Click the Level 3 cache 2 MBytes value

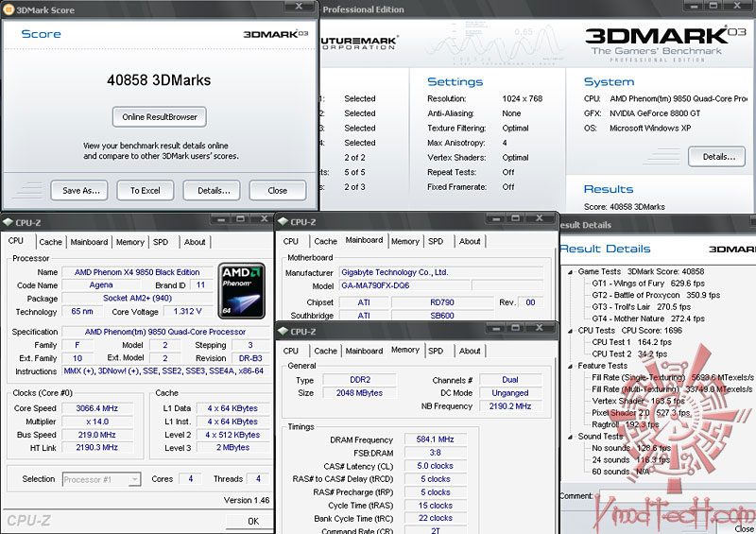[232, 448]
